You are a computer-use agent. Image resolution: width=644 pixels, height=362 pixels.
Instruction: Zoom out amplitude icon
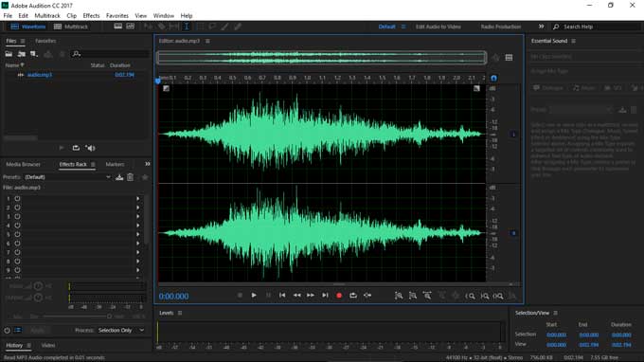413,296
